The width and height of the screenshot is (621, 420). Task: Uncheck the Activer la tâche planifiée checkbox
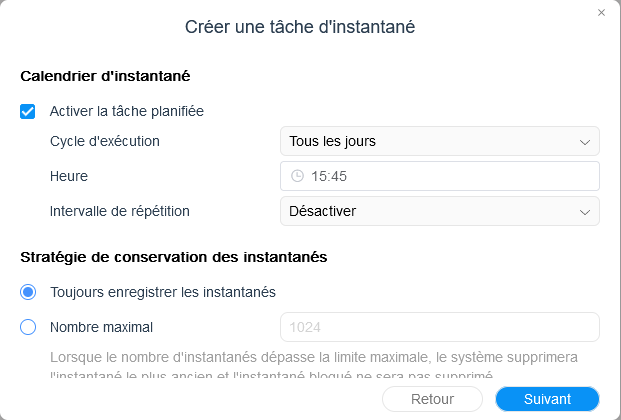click(28, 111)
